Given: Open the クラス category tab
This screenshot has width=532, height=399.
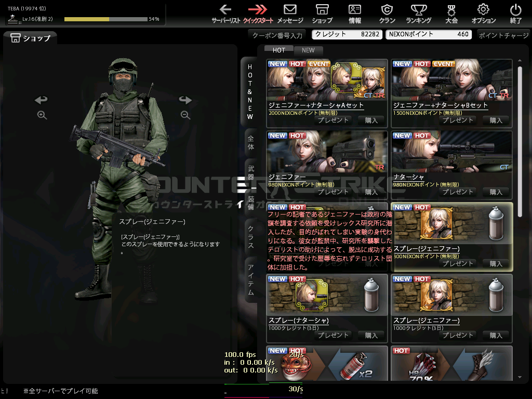Looking at the screenshot, I should tap(251, 237).
